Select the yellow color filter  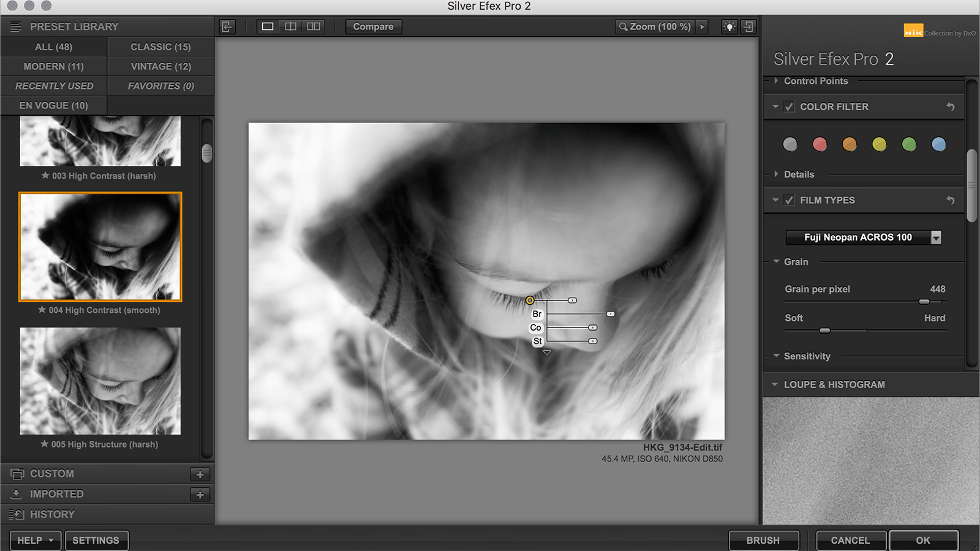(x=879, y=144)
